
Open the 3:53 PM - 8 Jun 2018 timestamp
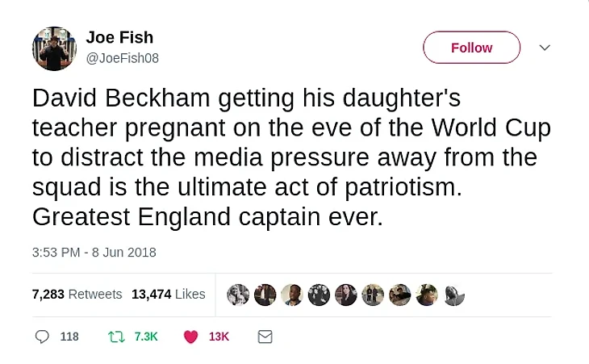94,252
